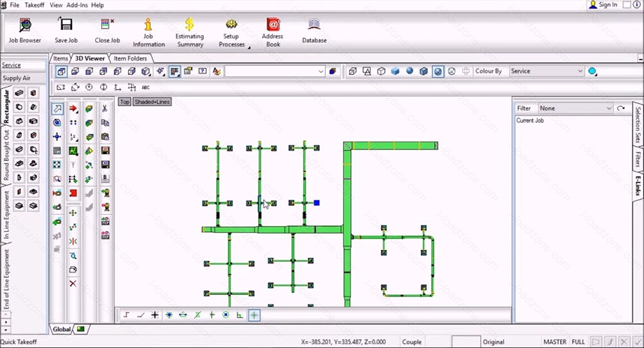Click the red-green mirror icon
Image resolution: width=644 pixels, height=348 pixels.
pos(73,241)
